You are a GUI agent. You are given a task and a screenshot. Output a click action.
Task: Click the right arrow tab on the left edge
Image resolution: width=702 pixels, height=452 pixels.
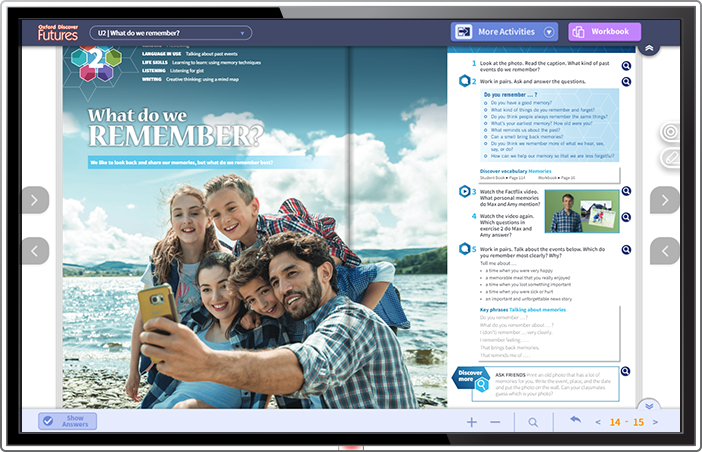coord(34,200)
